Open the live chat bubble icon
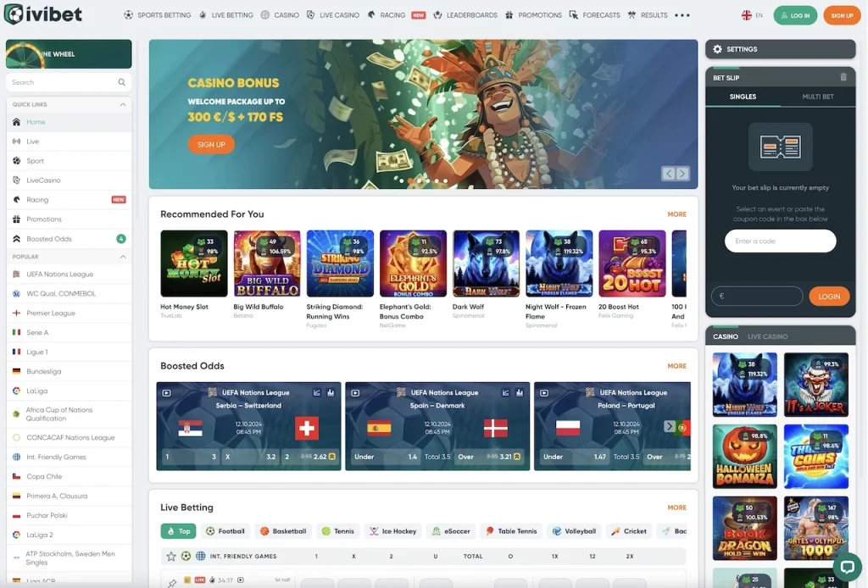868x588 pixels. click(847, 567)
